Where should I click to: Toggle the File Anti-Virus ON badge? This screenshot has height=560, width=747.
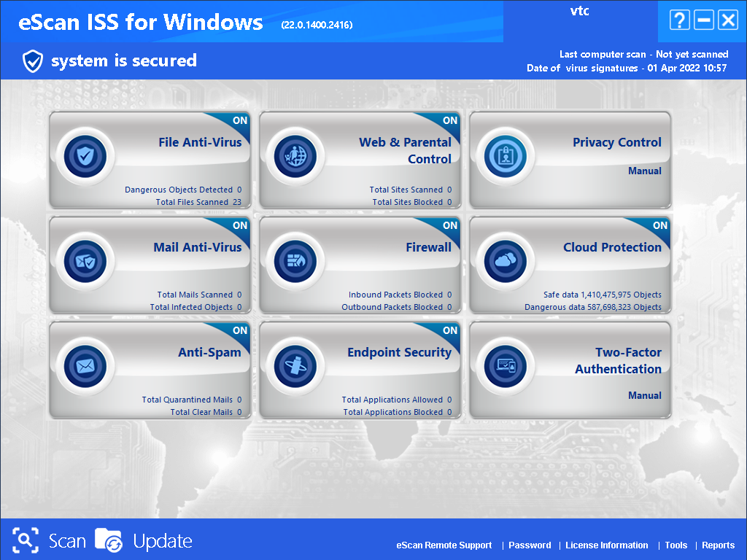[x=239, y=120]
